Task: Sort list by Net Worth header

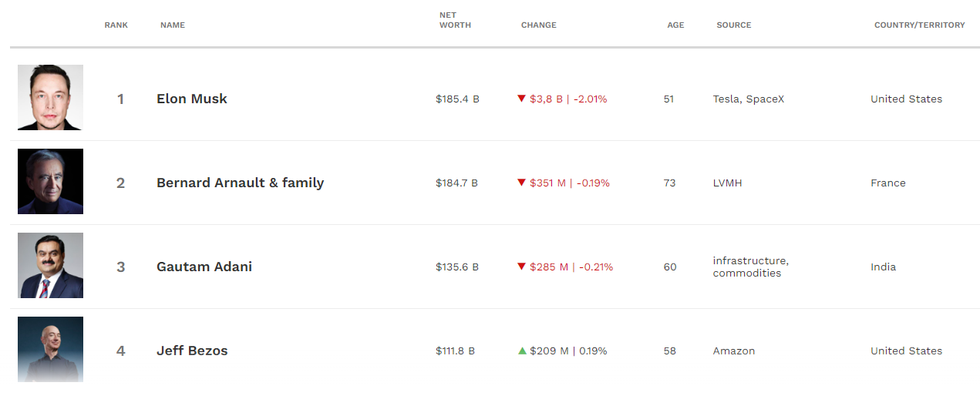Action: [455, 20]
